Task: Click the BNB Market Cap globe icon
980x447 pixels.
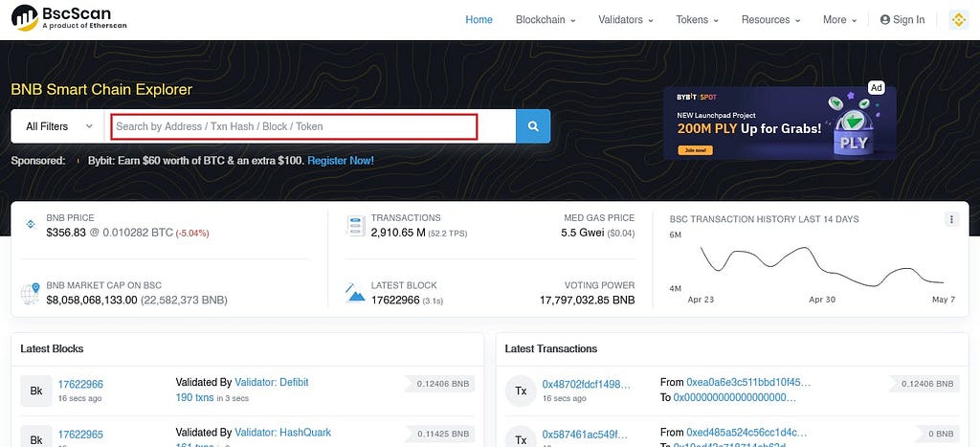Action: pyautogui.click(x=30, y=293)
